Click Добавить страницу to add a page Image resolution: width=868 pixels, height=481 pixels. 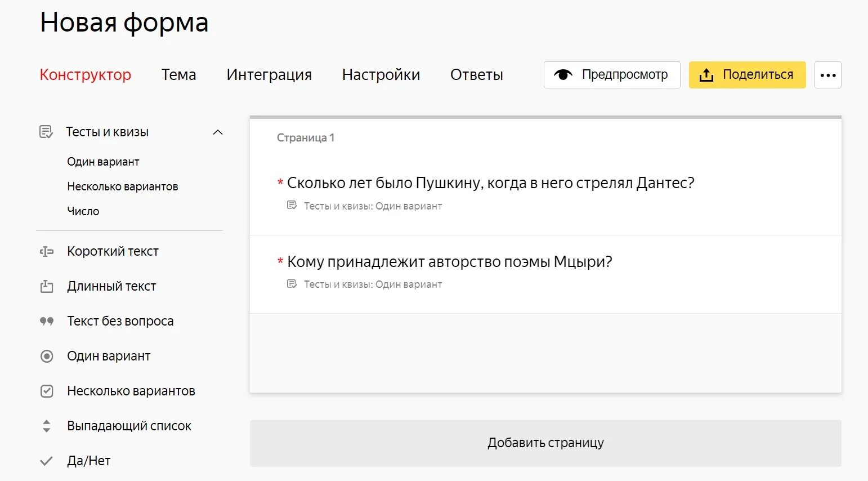[545, 443]
